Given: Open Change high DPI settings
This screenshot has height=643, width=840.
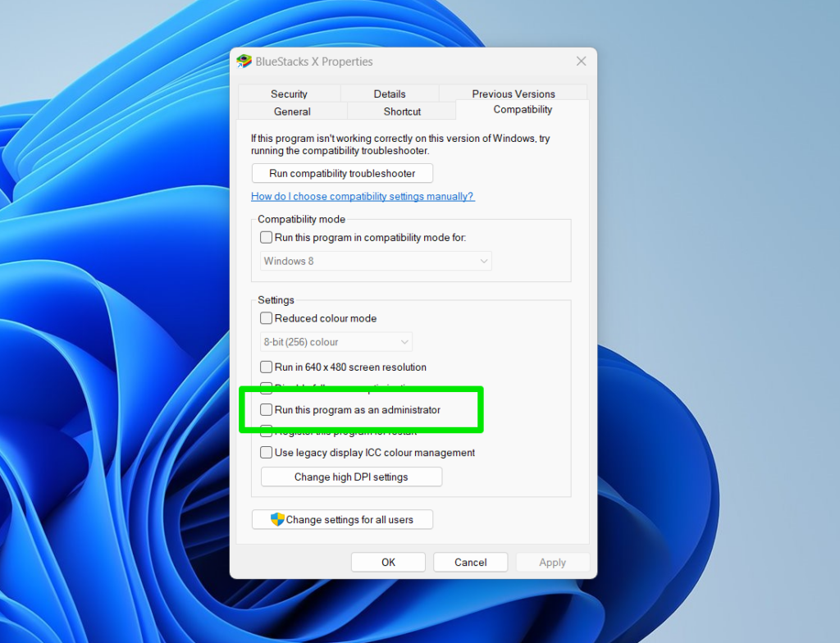Looking at the screenshot, I should [x=351, y=476].
